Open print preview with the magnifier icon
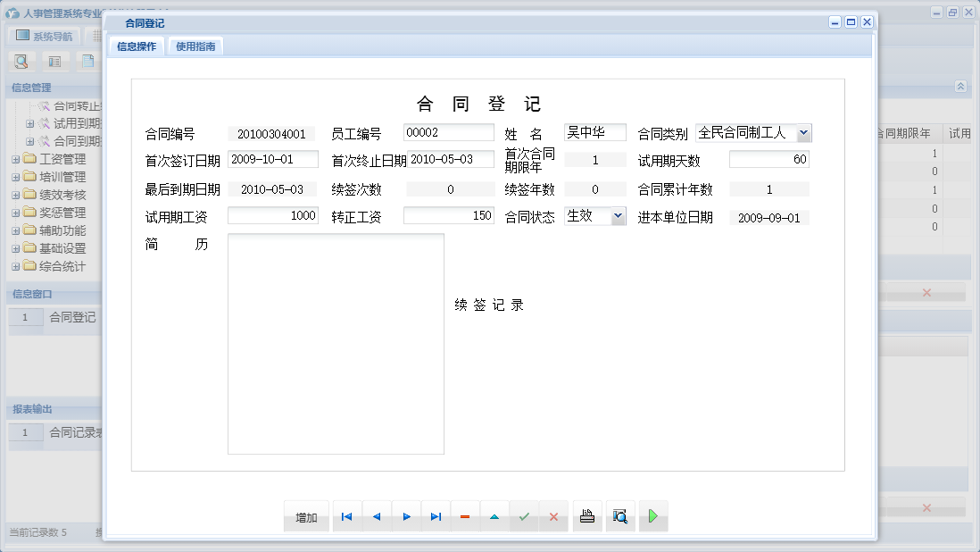 [620, 516]
